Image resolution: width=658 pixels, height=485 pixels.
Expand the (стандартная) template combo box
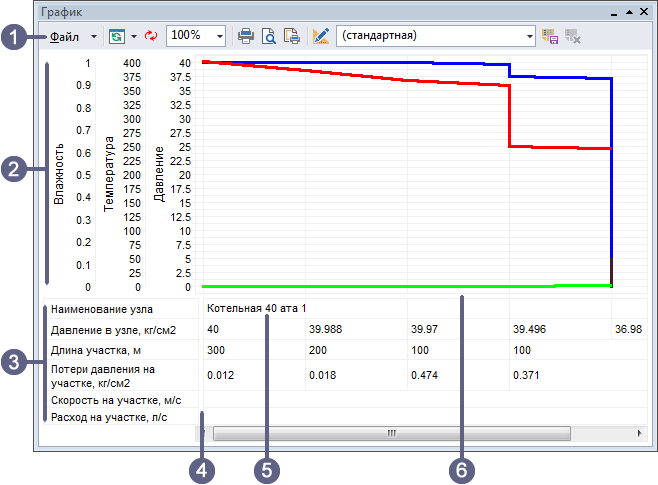pyautogui.click(x=530, y=36)
